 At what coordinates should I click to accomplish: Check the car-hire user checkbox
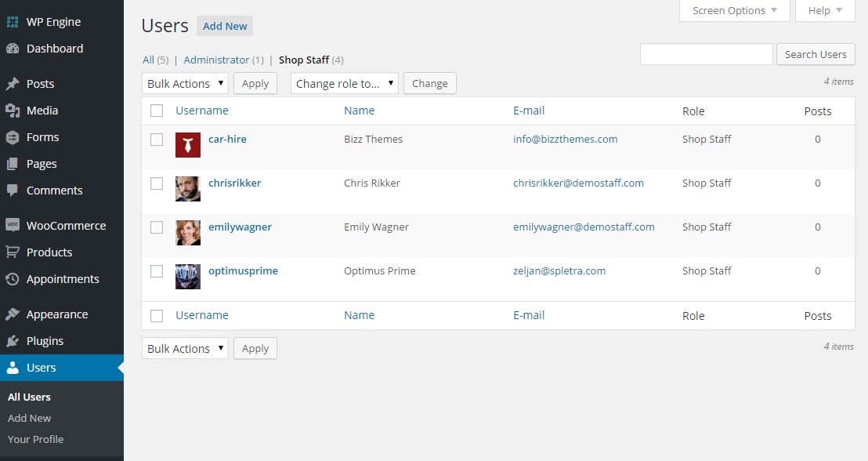tap(157, 139)
